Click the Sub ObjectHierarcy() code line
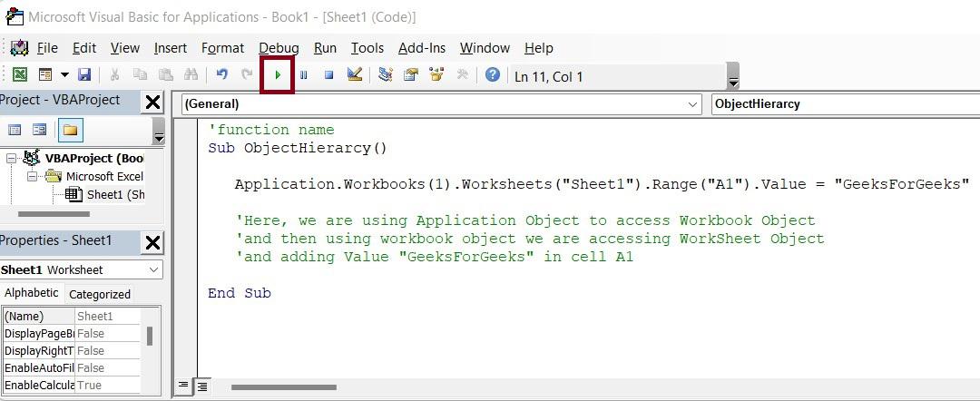This screenshot has width=980, height=401. 298,148
